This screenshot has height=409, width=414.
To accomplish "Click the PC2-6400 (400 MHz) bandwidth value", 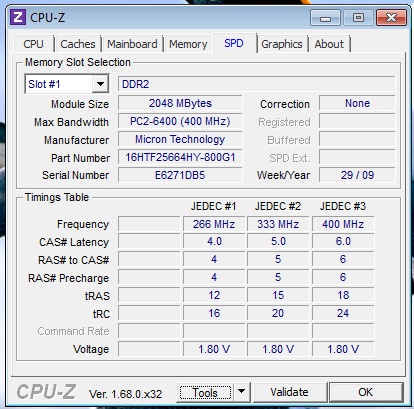I will (x=180, y=121).
